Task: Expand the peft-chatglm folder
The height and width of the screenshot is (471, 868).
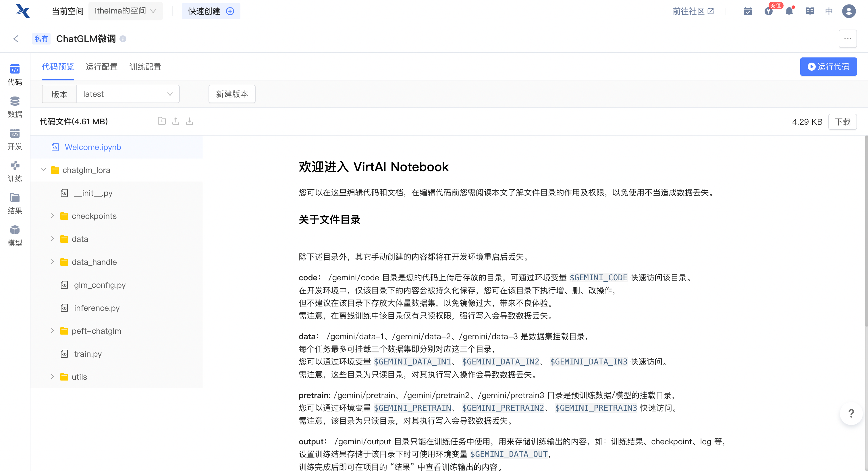Action: (x=53, y=331)
